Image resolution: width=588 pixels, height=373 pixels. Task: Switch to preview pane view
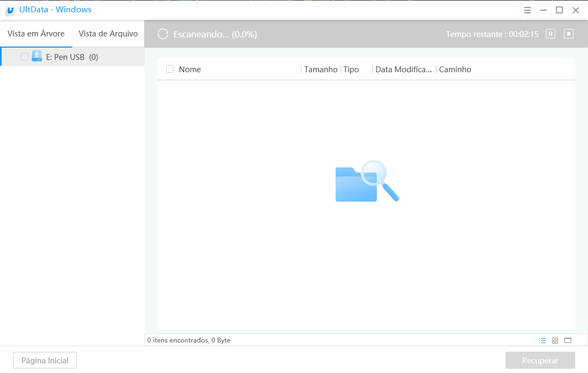click(x=568, y=340)
